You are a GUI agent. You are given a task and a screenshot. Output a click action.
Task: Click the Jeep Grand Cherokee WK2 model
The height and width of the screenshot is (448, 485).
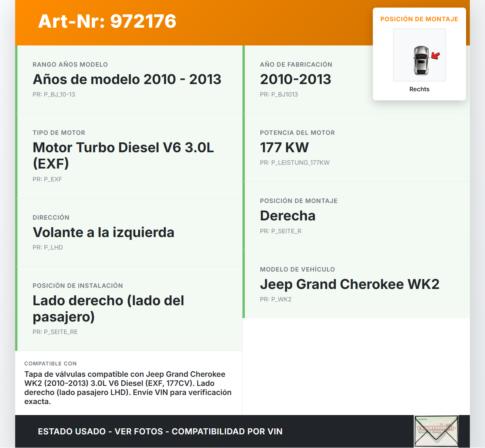pyautogui.click(x=349, y=284)
